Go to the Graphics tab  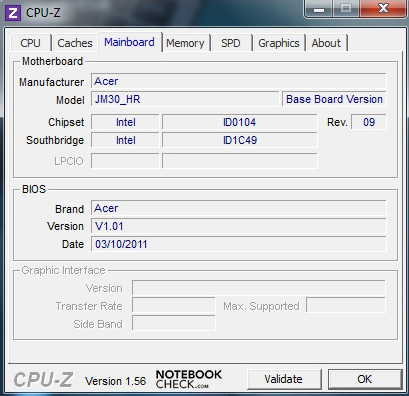point(279,43)
